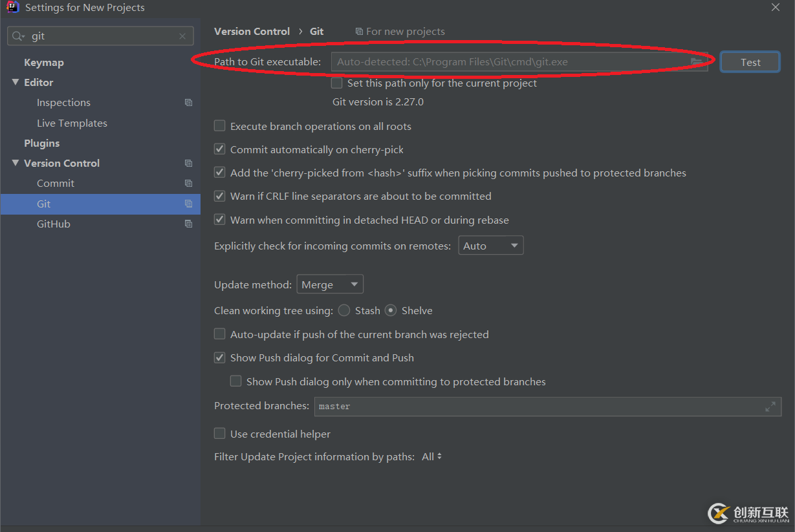
Task: Open Commit settings page
Action: coord(56,184)
